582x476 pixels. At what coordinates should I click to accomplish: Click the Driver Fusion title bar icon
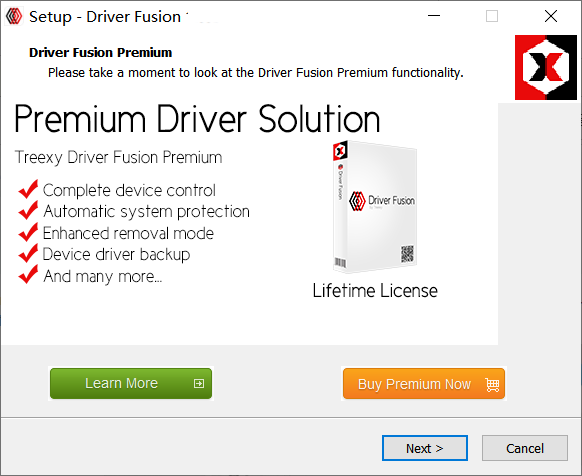pyautogui.click(x=14, y=17)
